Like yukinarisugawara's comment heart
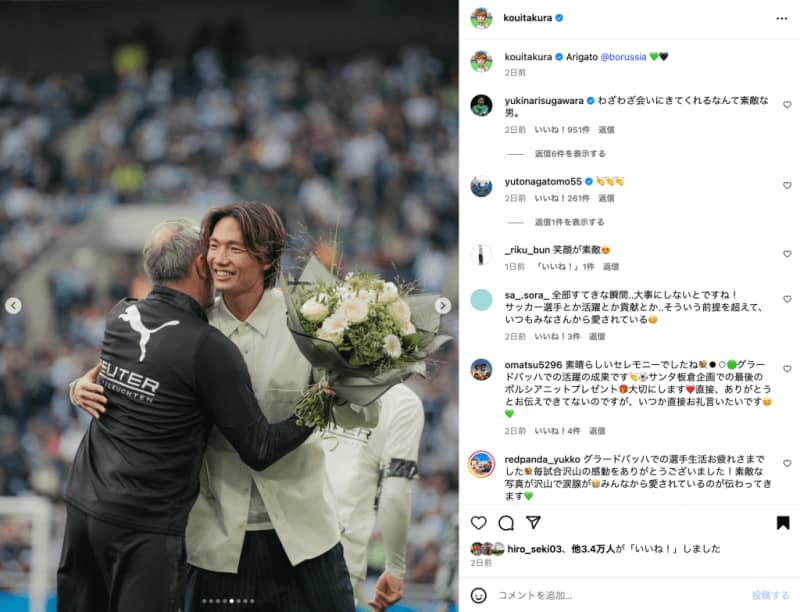 tap(787, 105)
